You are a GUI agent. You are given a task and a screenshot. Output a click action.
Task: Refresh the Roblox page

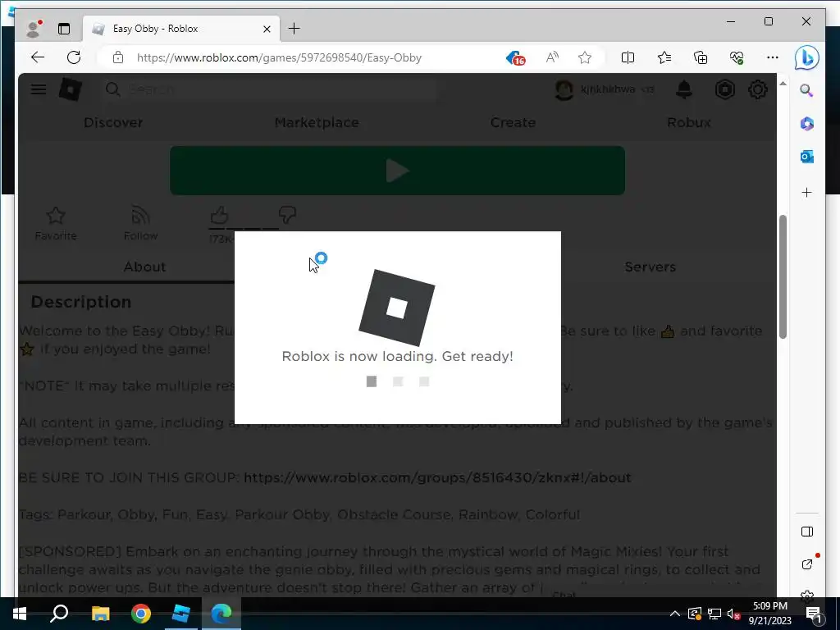[x=74, y=57]
